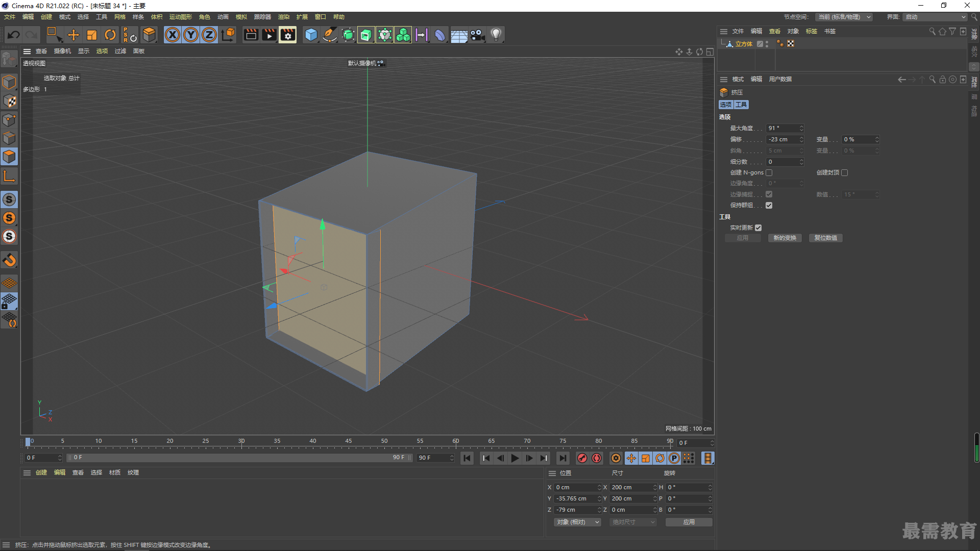Toggle 创建 N-gons checkbox
This screenshot has height=551, width=980.
769,172
